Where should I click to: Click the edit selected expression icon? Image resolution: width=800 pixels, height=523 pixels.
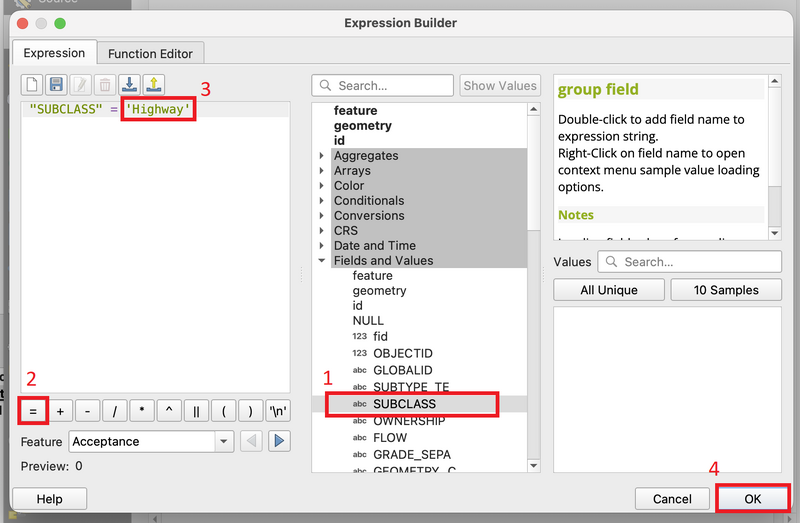81,85
